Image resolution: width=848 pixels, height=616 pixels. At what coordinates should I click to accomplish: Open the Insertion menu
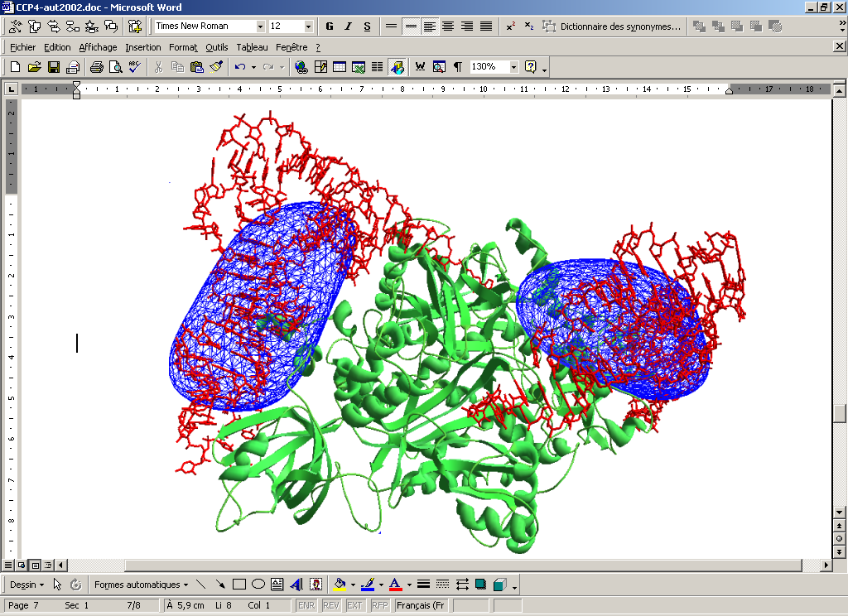pos(143,47)
